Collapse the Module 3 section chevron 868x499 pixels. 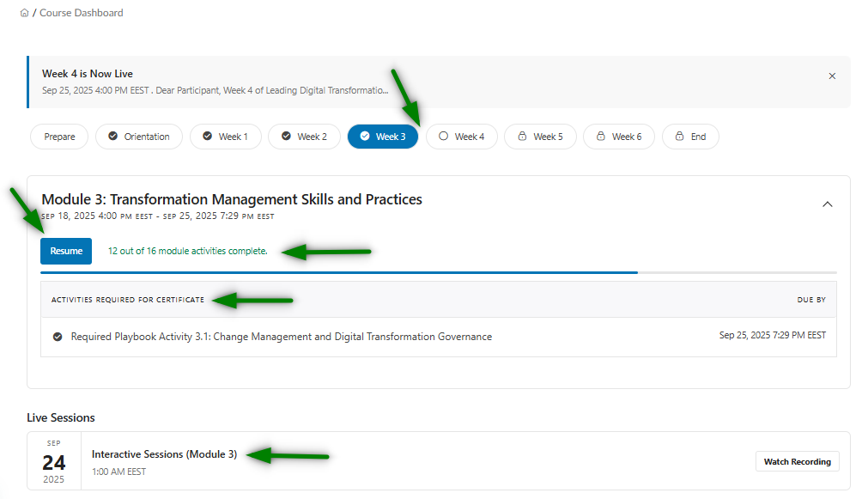pos(827,204)
